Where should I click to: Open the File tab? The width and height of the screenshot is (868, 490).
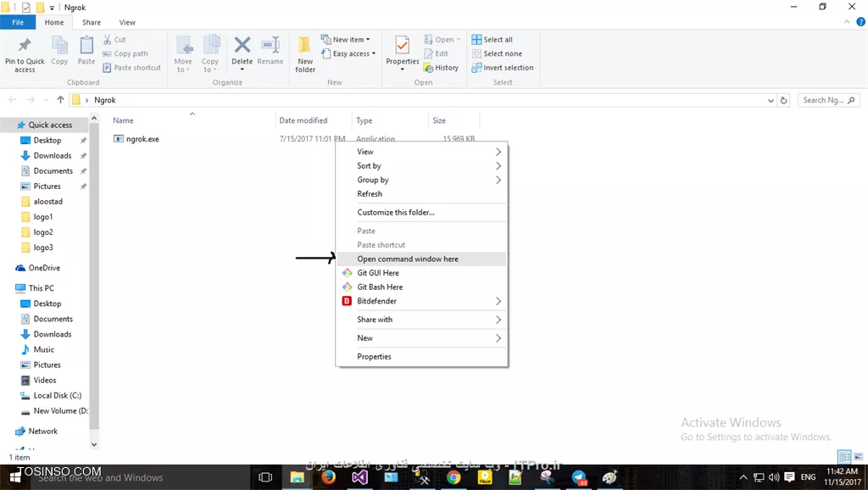tap(18, 22)
